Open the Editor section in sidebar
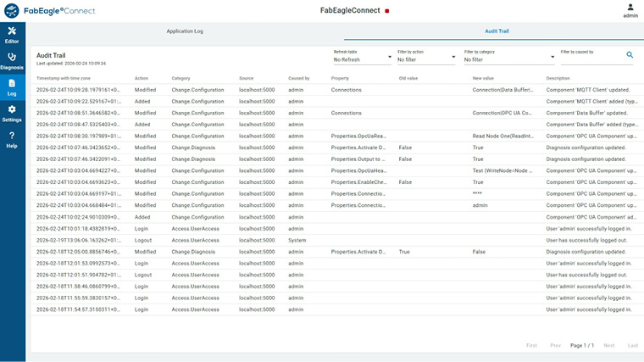The image size is (644, 362). (12, 35)
